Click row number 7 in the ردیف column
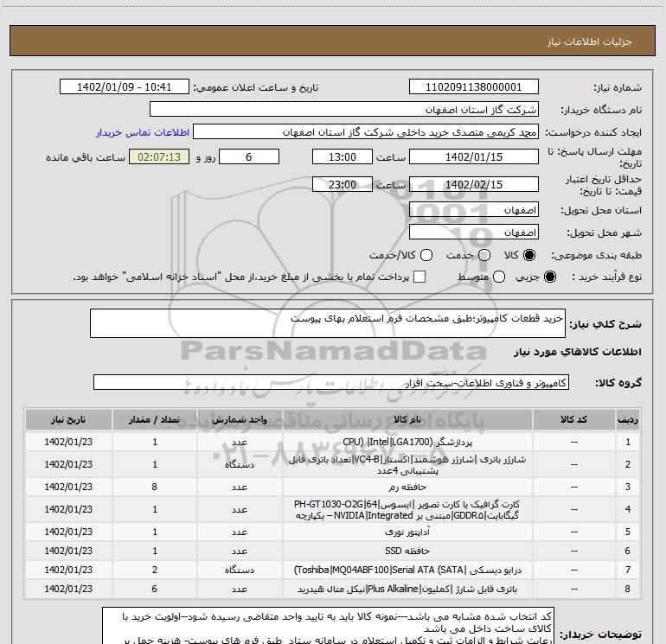 (x=628, y=571)
